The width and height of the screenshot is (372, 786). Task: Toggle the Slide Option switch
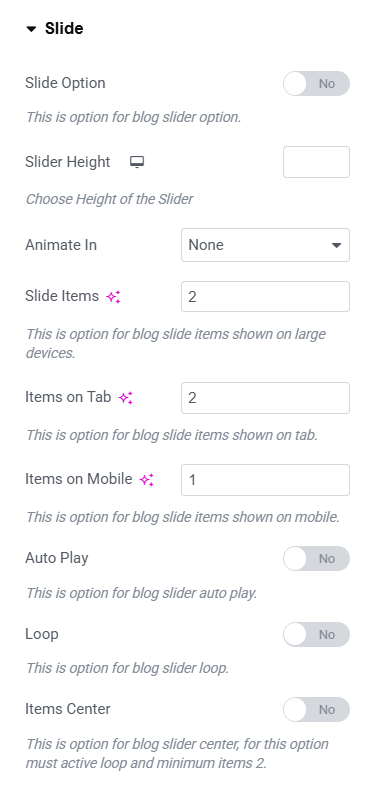pyautogui.click(x=316, y=83)
